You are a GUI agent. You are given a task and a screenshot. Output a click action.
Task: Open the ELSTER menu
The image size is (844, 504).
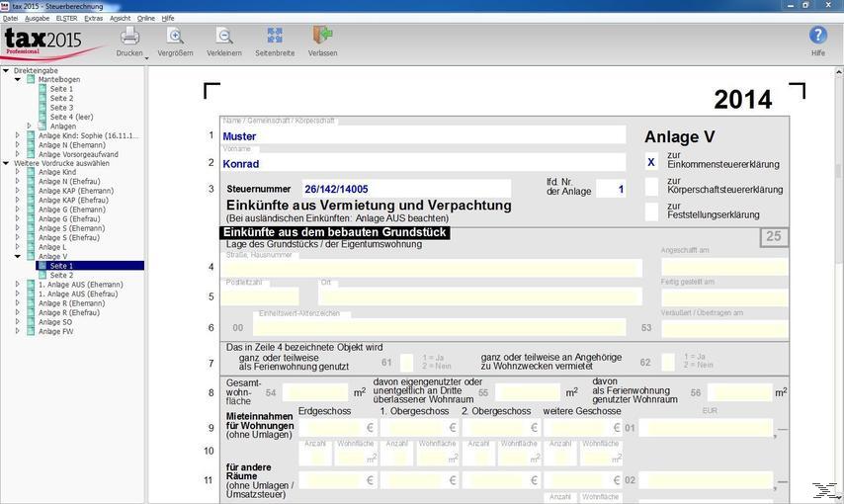coord(66,18)
